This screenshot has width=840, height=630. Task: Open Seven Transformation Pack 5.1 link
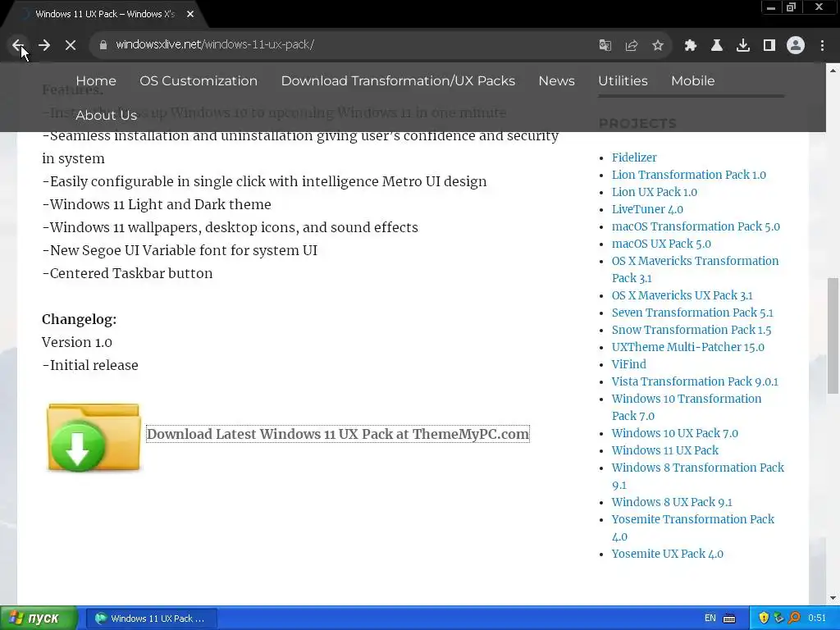click(692, 313)
